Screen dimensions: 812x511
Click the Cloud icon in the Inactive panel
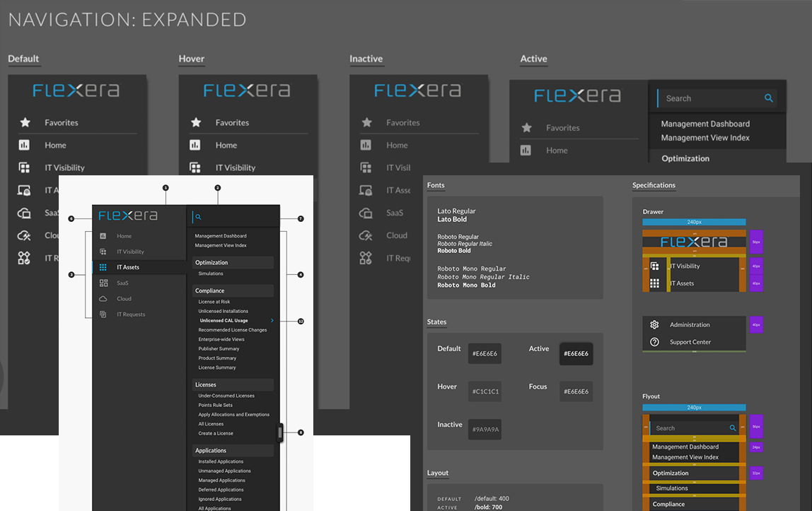[x=366, y=235]
